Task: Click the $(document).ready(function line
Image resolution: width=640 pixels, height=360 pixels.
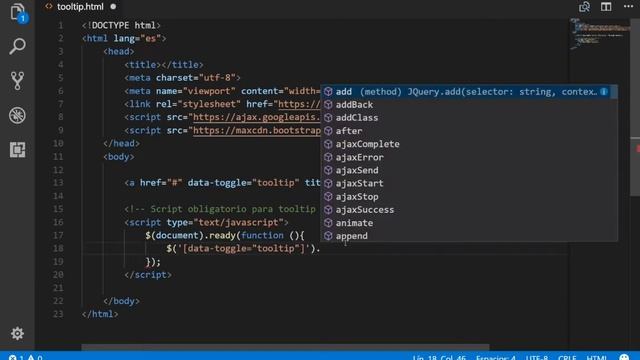Action: click(x=225, y=235)
